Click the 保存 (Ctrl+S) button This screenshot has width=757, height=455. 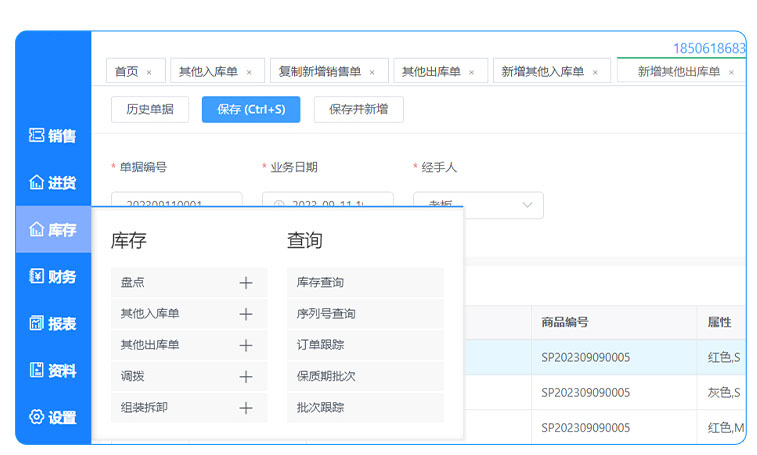point(251,109)
